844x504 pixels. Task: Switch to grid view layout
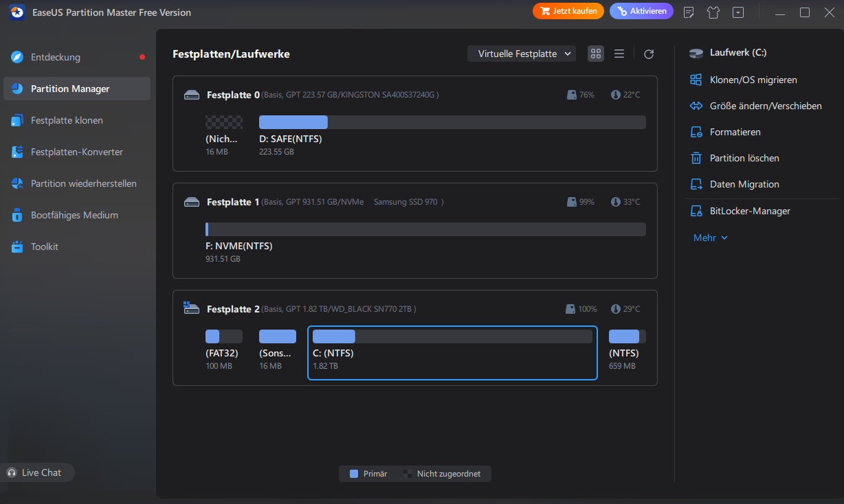click(x=596, y=54)
